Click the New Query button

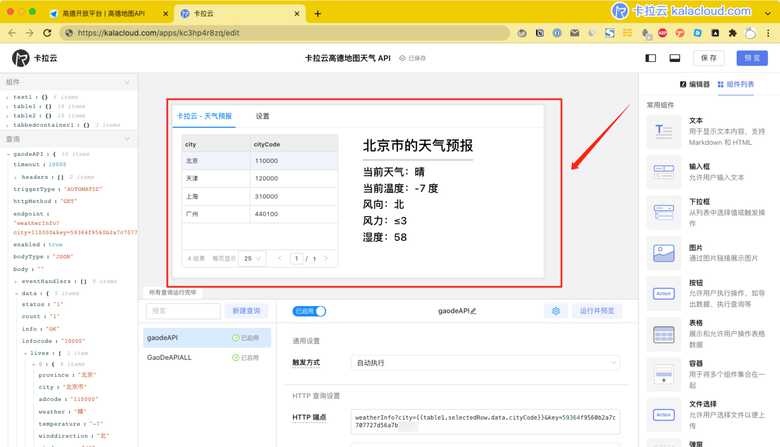click(x=246, y=311)
